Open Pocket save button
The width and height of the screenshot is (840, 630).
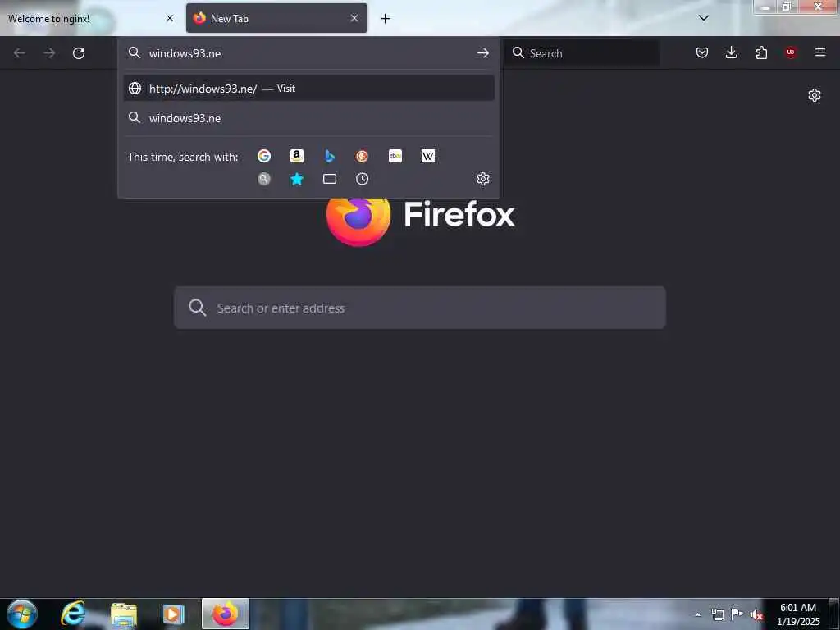tap(702, 52)
